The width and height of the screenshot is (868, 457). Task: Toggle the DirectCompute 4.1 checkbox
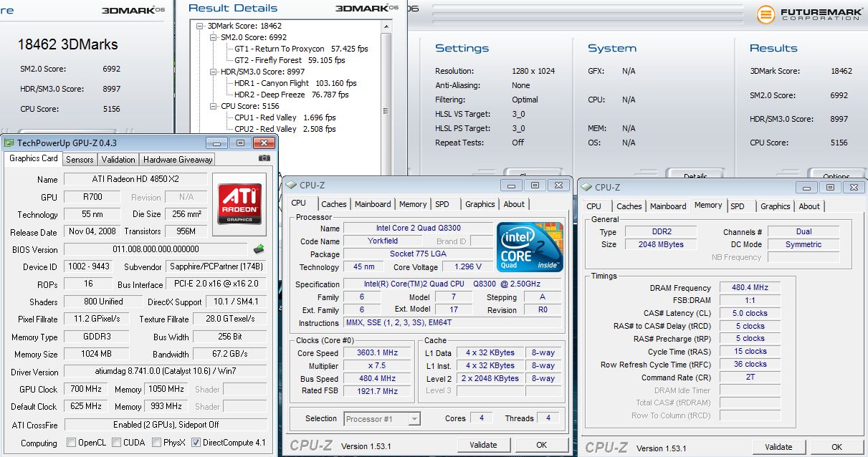(196, 443)
